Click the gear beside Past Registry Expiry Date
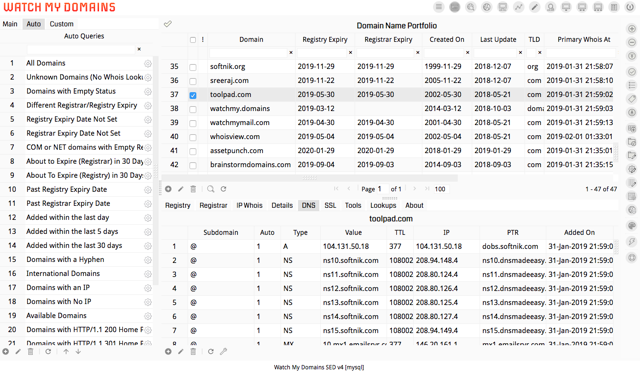Viewport: 640px width, 373px height. click(x=148, y=189)
